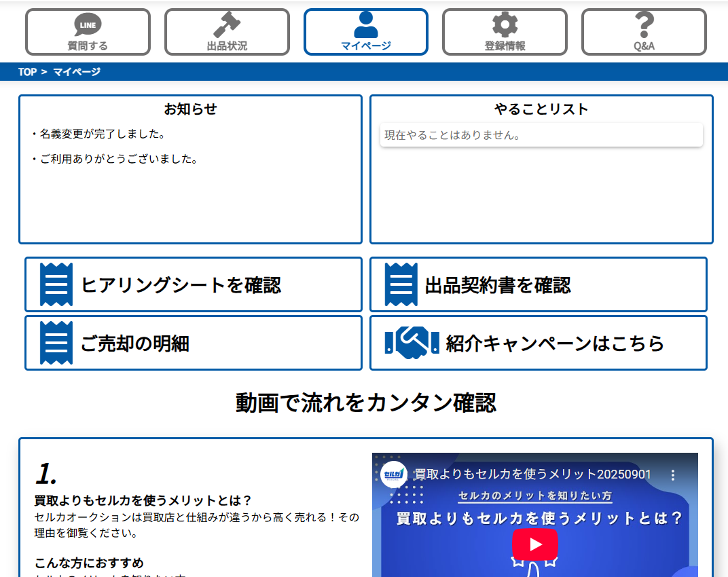Screen dimensions: 728x577
Task: Open the 登録情報 tab label
Action: pyautogui.click(x=505, y=46)
